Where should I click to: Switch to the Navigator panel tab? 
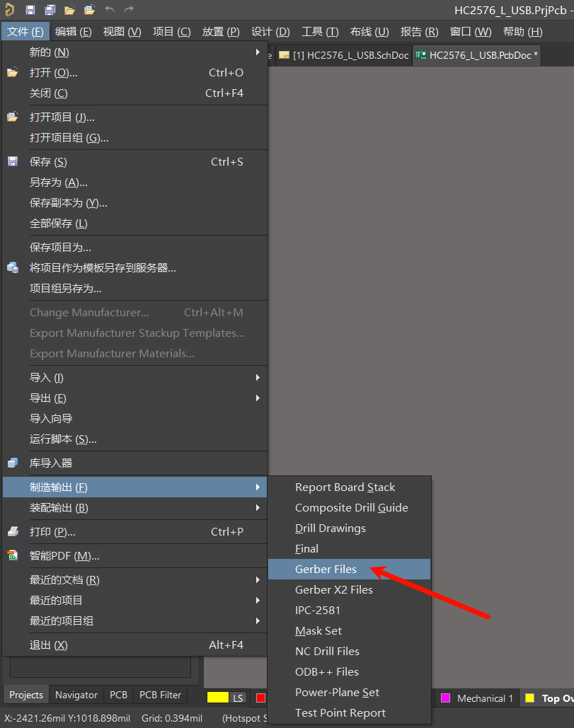coord(76,695)
